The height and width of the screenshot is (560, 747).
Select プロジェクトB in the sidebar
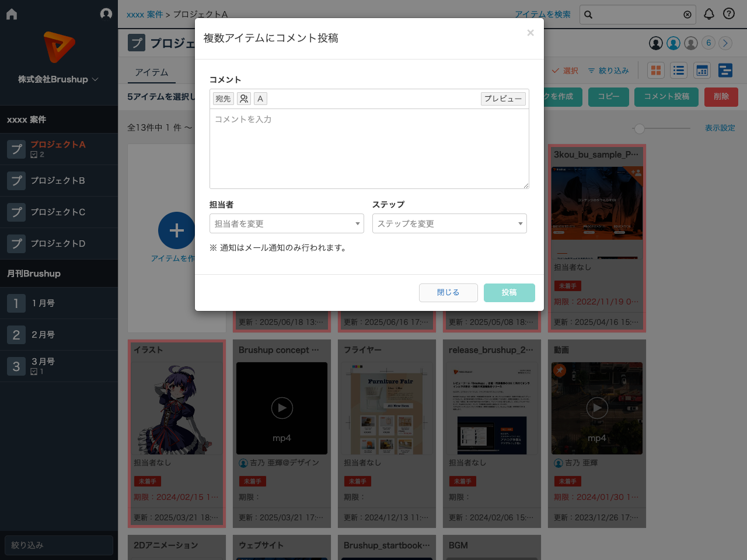coord(58,180)
